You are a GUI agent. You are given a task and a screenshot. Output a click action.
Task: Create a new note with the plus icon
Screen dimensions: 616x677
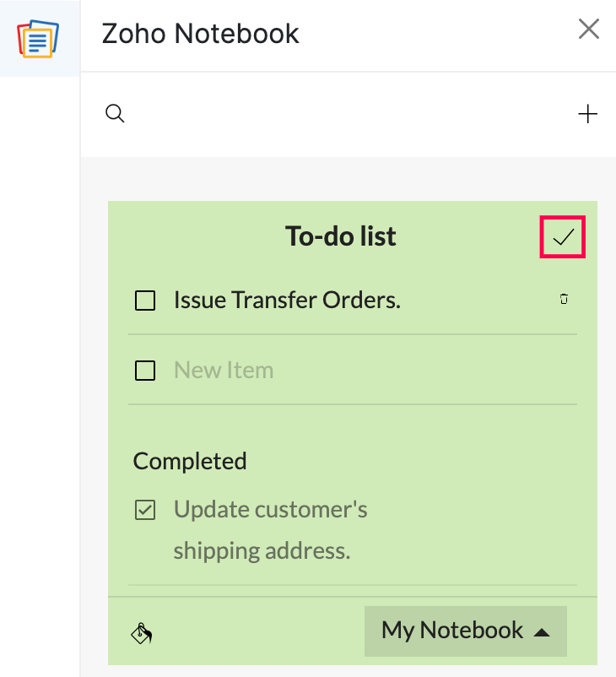click(x=588, y=113)
